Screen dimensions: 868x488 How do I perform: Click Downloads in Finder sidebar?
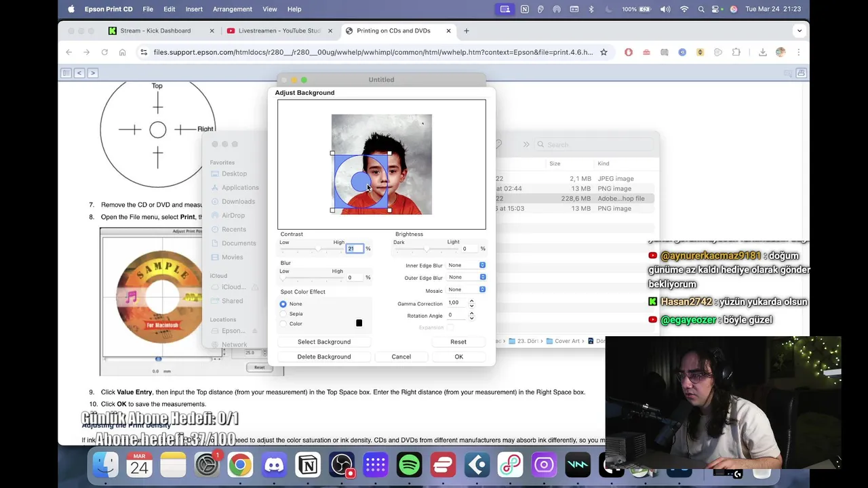coord(238,201)
